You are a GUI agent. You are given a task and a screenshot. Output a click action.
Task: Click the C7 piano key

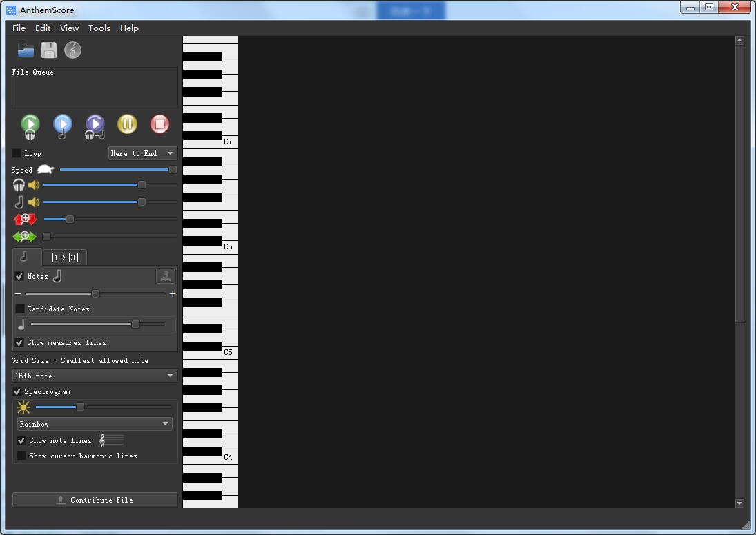click(229, 143)
